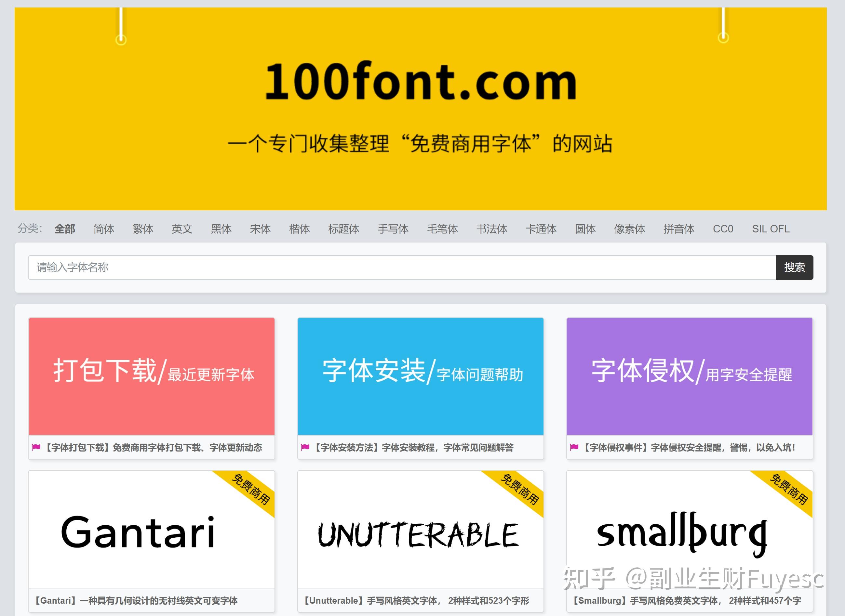Select the 全部 category filter
Viewport: 845px width, 616px height.
pos(65,229)
